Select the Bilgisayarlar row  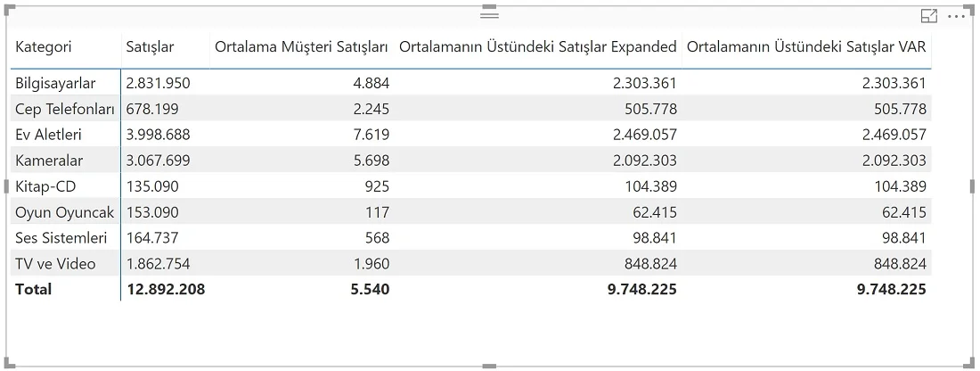click(x=470, y=83)
